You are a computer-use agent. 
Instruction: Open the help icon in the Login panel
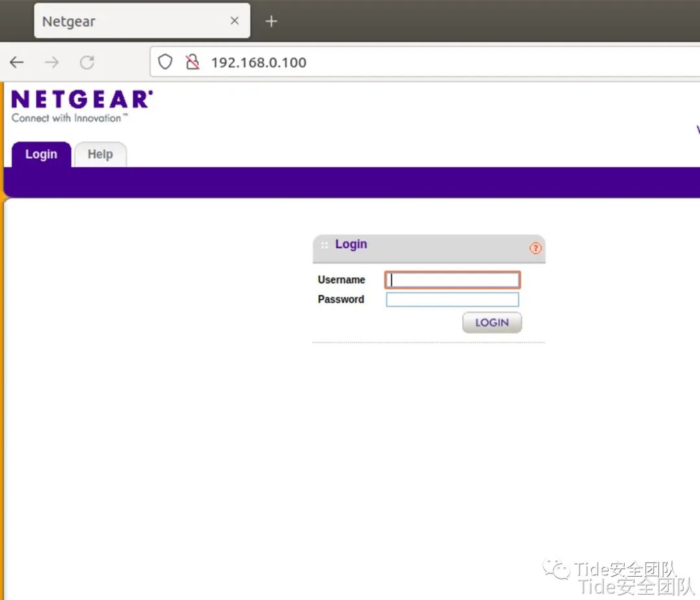pos(535,248)
